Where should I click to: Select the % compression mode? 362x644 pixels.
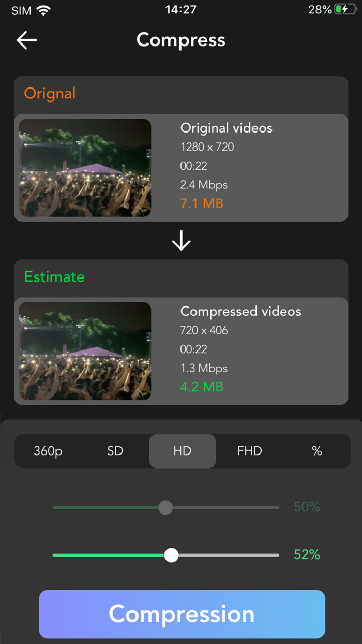pyautogui.click(x=316, y=451)
